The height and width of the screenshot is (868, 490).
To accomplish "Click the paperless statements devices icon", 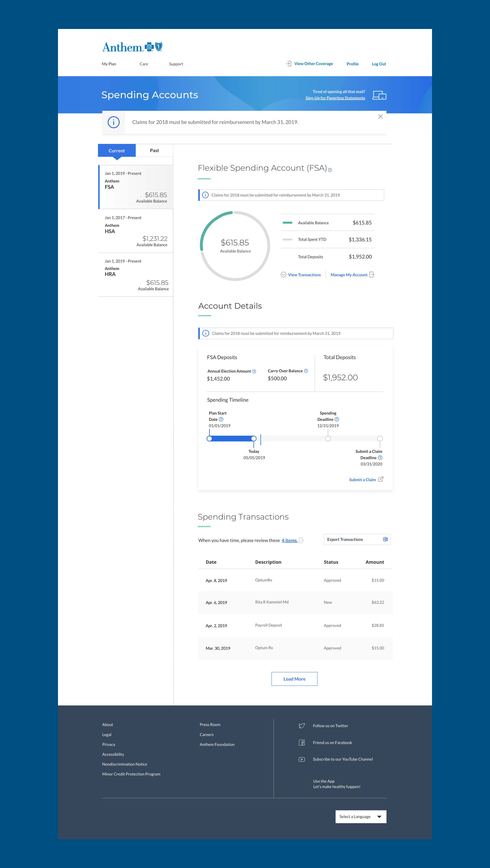I will click(x=379, y=95).
